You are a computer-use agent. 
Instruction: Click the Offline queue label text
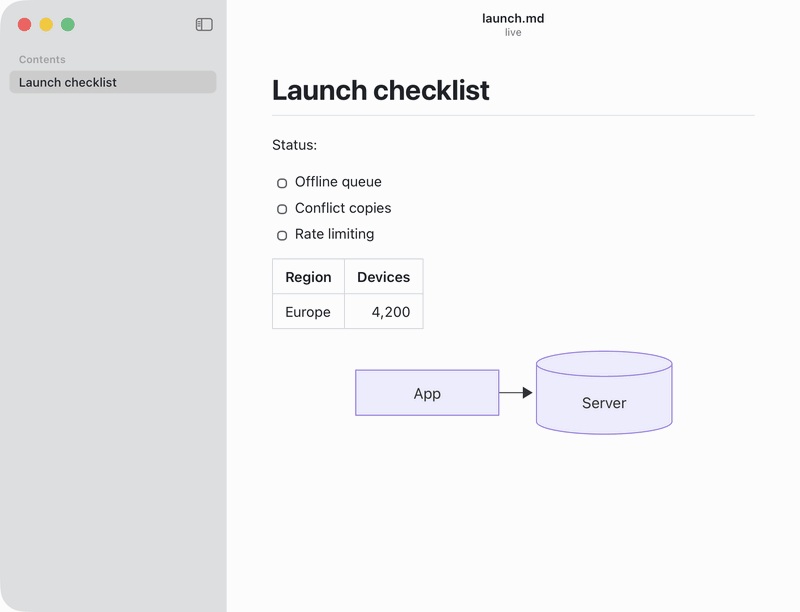(x=338, y=182)
